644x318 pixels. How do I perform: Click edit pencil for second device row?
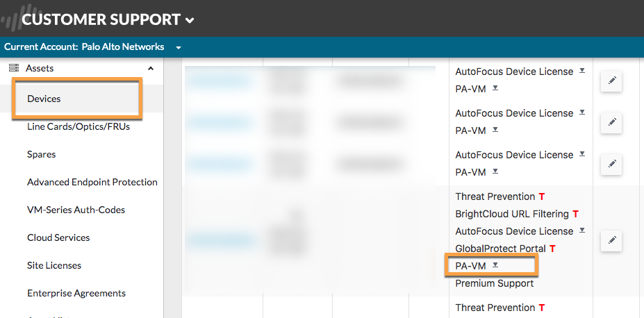611,122
